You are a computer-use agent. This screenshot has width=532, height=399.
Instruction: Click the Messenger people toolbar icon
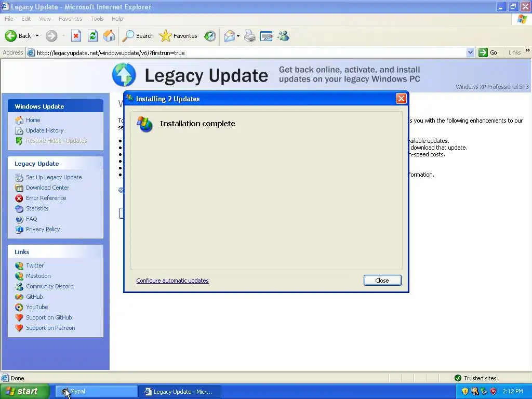[x=283, y=36]
